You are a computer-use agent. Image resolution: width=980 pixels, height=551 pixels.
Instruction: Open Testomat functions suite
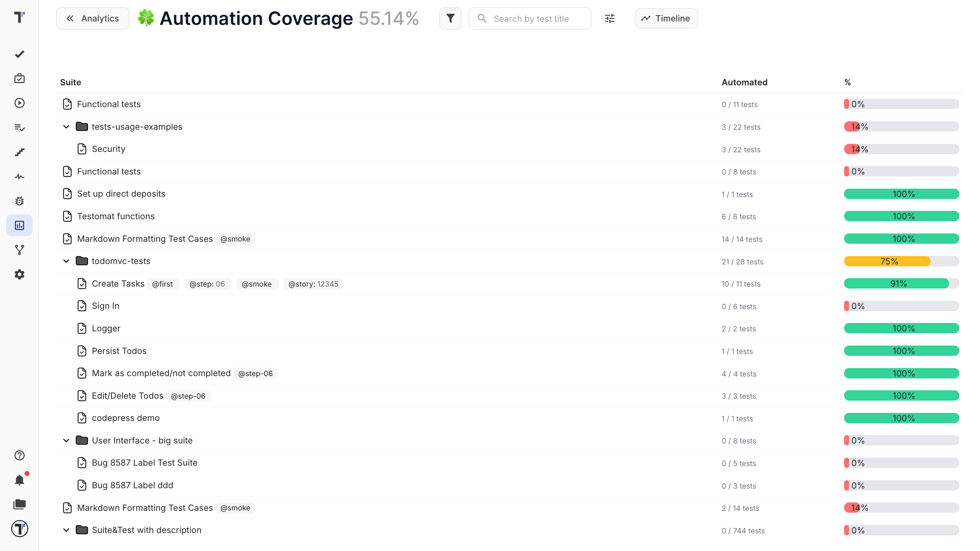[116, 216]
